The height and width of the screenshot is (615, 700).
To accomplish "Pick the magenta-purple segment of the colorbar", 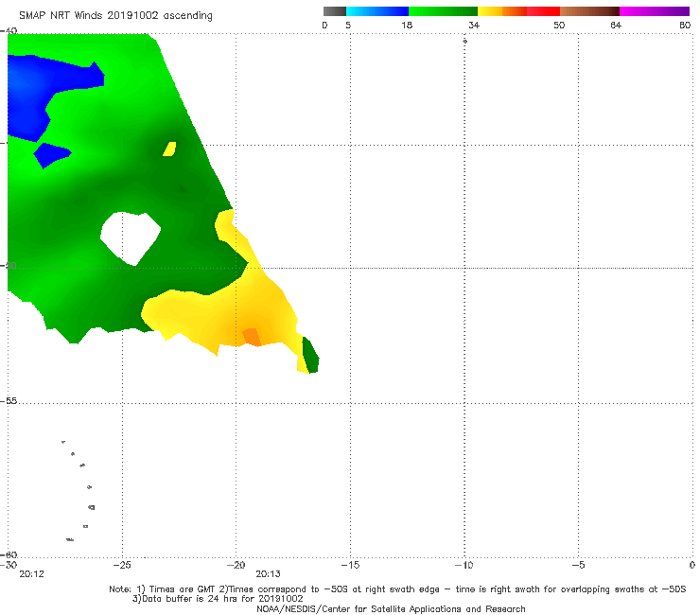I will tap(655, 11).
